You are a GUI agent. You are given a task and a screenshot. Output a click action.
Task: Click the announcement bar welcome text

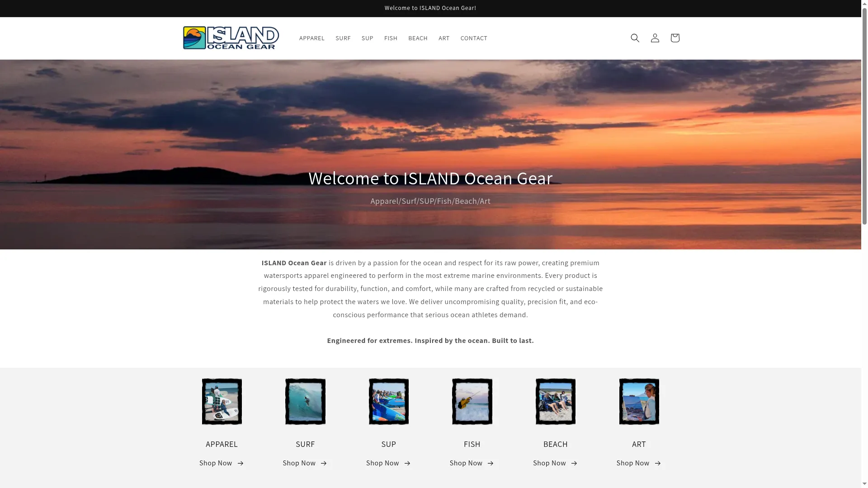pyautogui.click(x=430, y=8)
